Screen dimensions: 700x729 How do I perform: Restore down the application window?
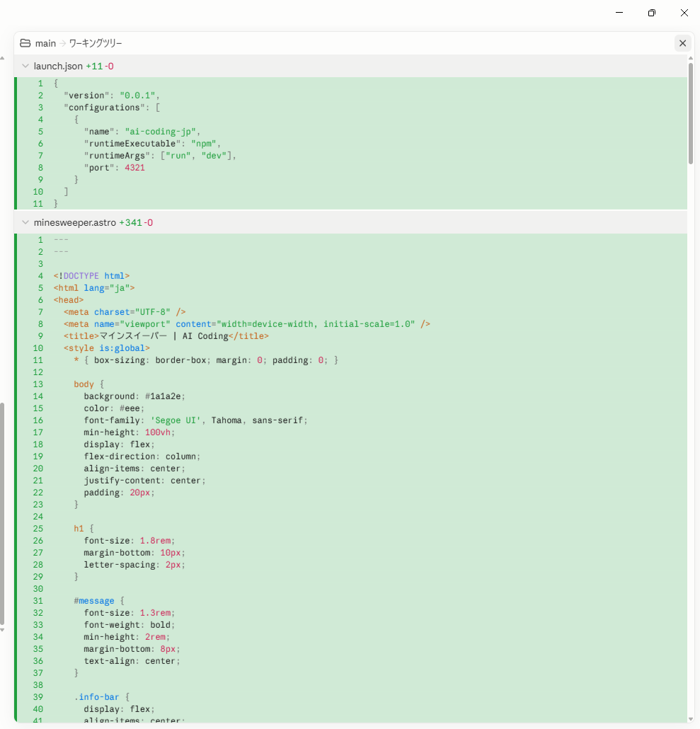click(x=652, y=13)
